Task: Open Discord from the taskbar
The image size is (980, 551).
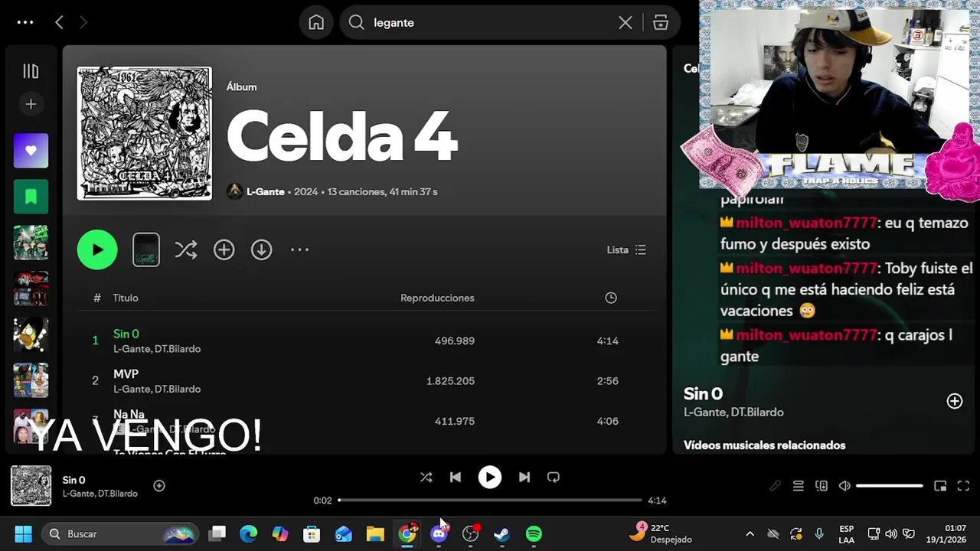Action: (439, 533)
